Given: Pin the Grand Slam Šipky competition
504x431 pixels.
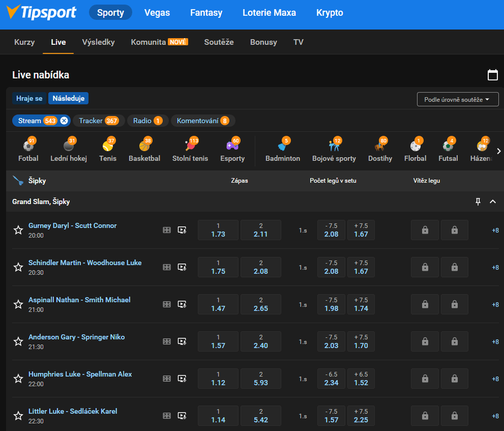Looking at the screenshot, I should pyautogui.click(x=478, y=202).
